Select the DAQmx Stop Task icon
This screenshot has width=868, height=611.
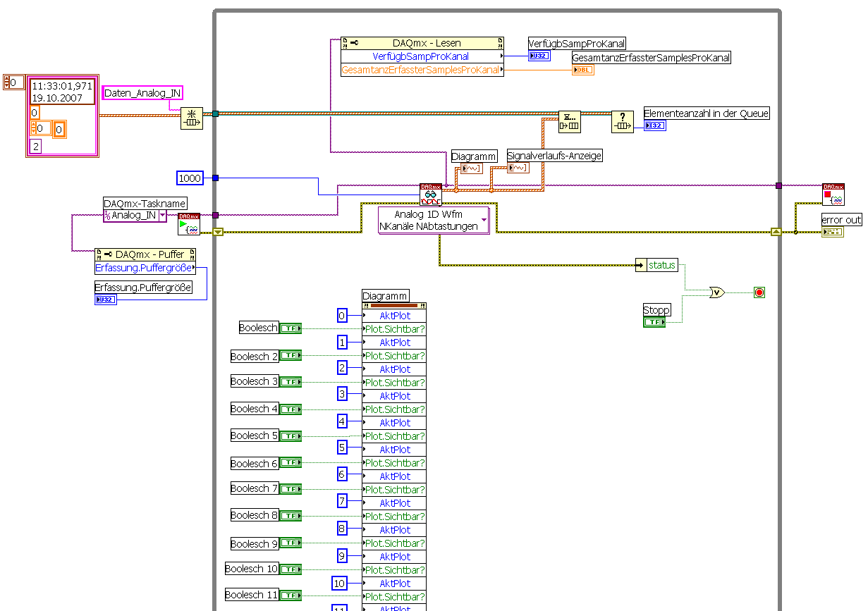(x=833, y=195)
